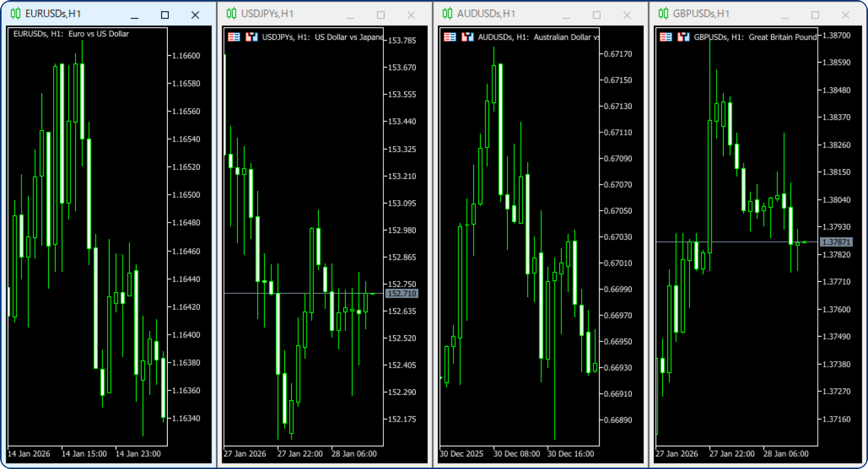Click the 30 Dec 08:00 time axis label
The width and height of the screenshot is (868, 469).
coord(517,454)
